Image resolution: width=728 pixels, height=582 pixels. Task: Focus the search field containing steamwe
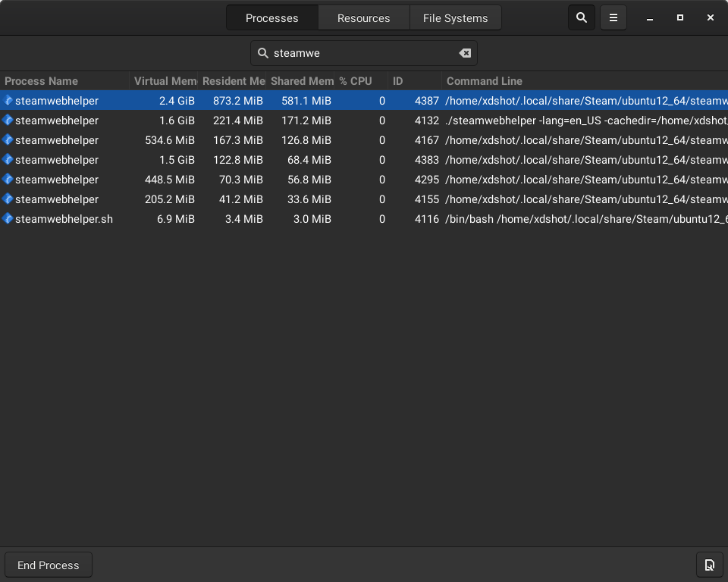tap(364, 53)
